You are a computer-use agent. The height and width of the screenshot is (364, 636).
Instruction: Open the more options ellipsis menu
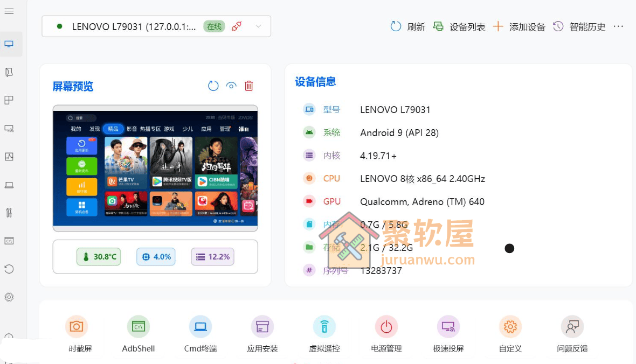coord(618,26)
